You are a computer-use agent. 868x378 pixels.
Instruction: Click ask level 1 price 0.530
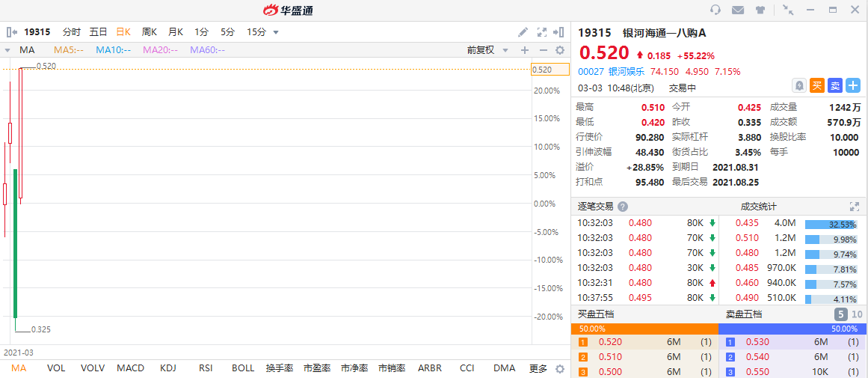click(x=758, y=343)
